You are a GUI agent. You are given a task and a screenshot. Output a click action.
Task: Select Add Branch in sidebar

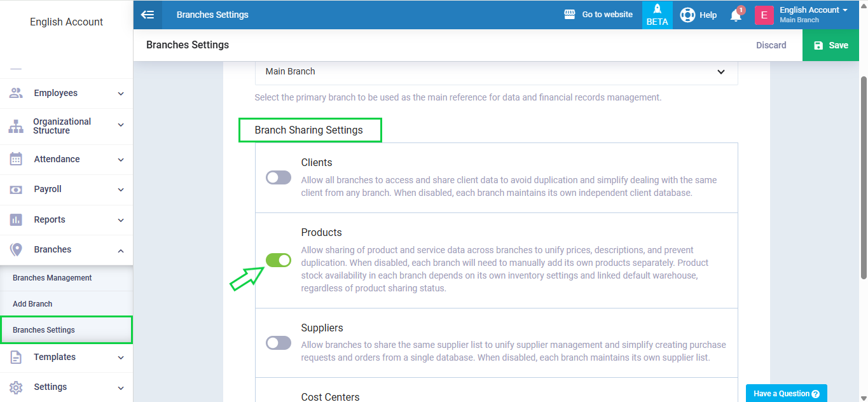(32, 304)
